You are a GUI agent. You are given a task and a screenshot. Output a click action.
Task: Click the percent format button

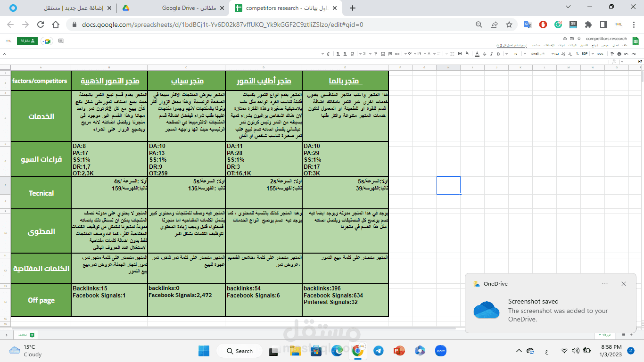[x=578, y=53]
